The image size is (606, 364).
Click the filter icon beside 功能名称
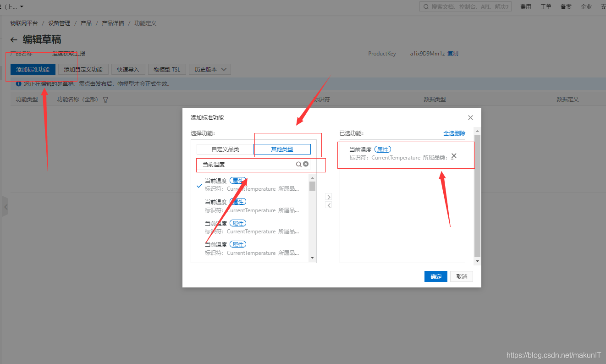[105, 99]
